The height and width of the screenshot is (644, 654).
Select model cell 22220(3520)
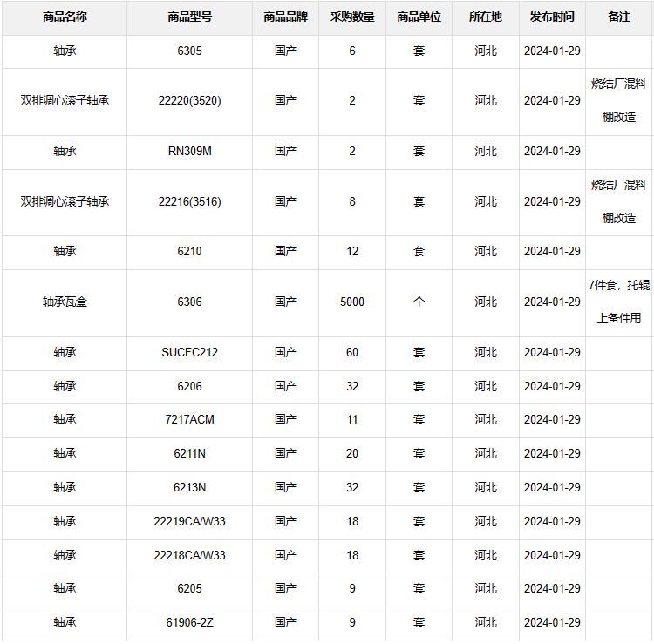coord(190,101)
